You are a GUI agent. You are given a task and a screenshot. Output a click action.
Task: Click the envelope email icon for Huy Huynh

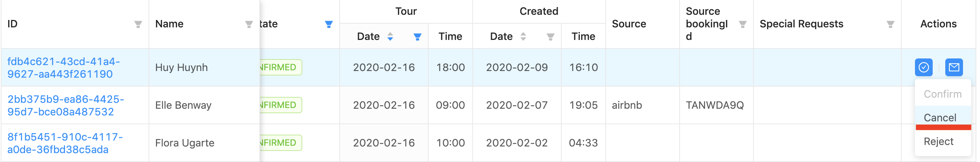(954, 67)
